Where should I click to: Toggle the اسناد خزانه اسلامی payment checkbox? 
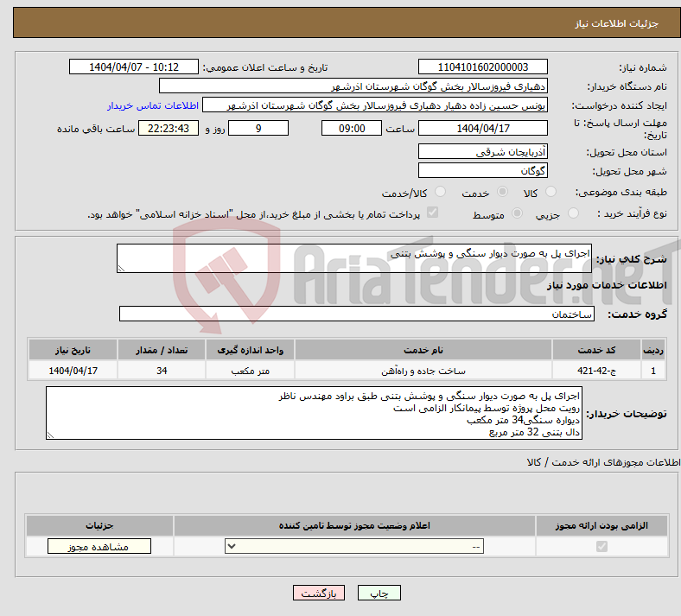(x=433, y=213)
